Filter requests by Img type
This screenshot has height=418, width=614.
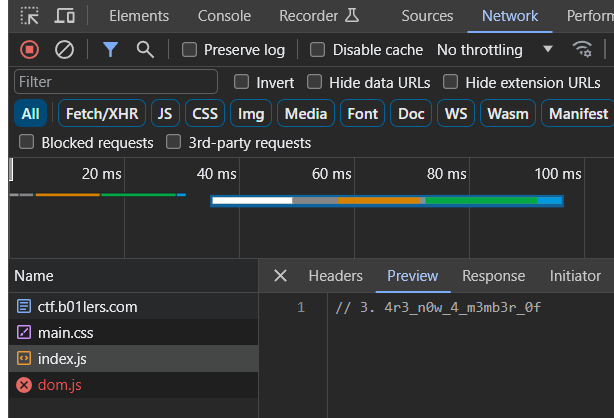pos(251,114)
